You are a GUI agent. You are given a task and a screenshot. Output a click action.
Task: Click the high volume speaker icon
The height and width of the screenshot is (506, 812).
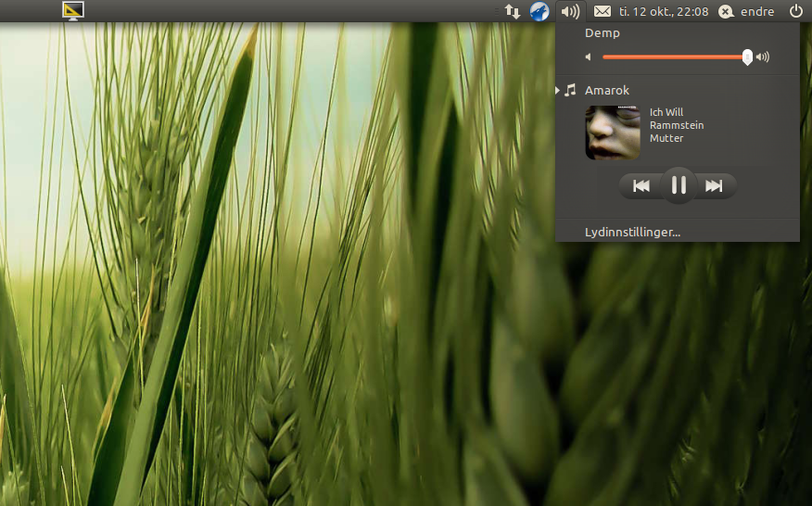(x=763, y=57)
